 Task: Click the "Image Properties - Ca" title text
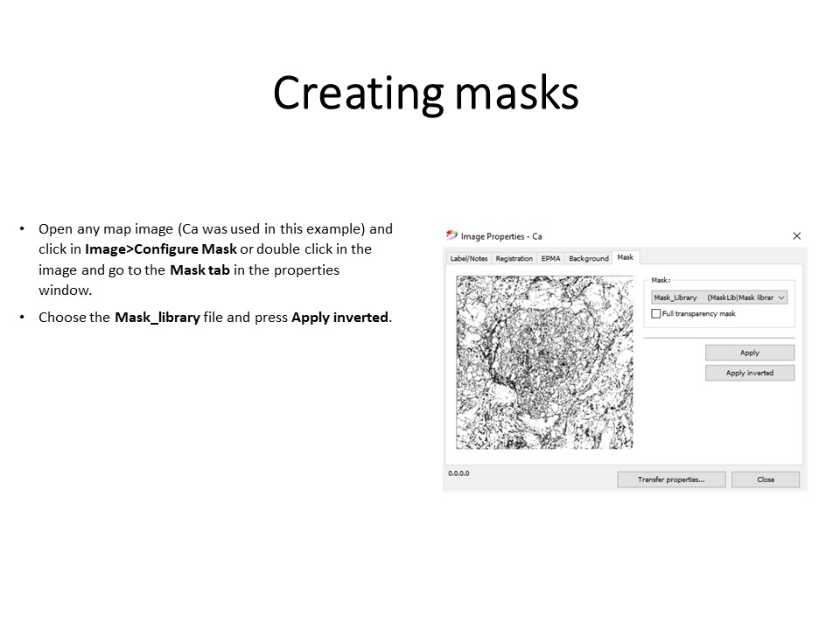coord(501,236)
